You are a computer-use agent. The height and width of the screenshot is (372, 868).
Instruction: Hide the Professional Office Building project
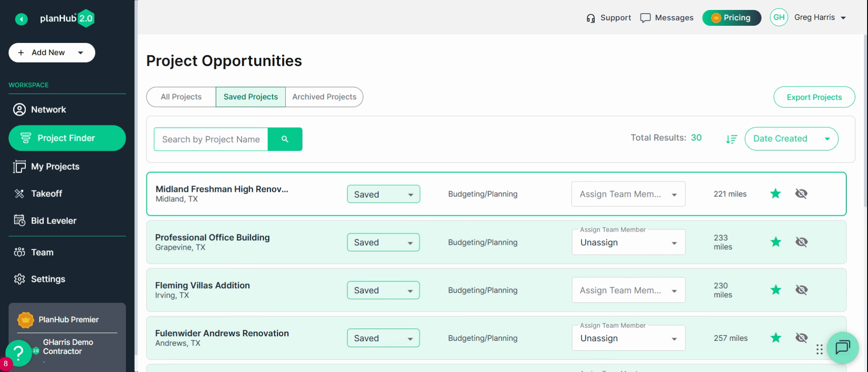[801, 242]
